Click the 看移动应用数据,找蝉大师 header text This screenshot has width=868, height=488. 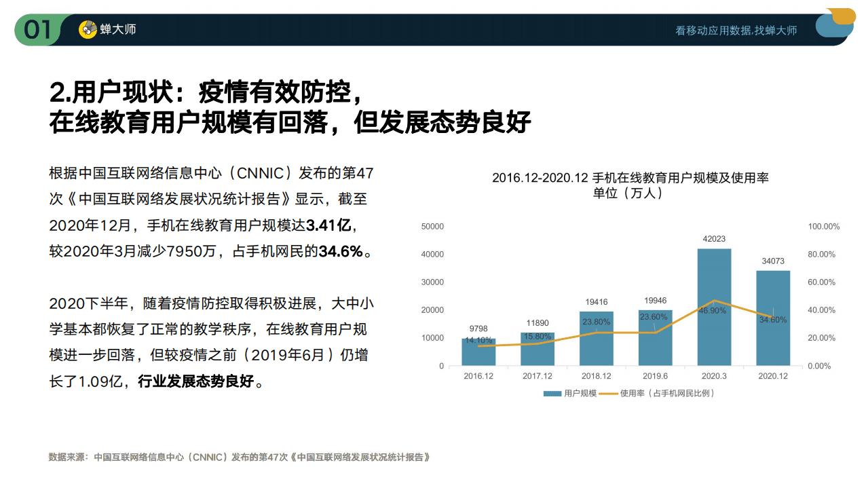tap(736, 31)
